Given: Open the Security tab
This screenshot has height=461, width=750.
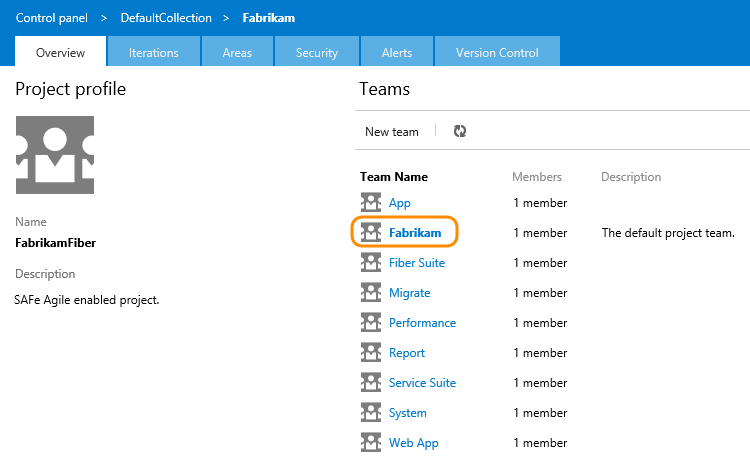Looking at the screenshot, I should (317, 51).
